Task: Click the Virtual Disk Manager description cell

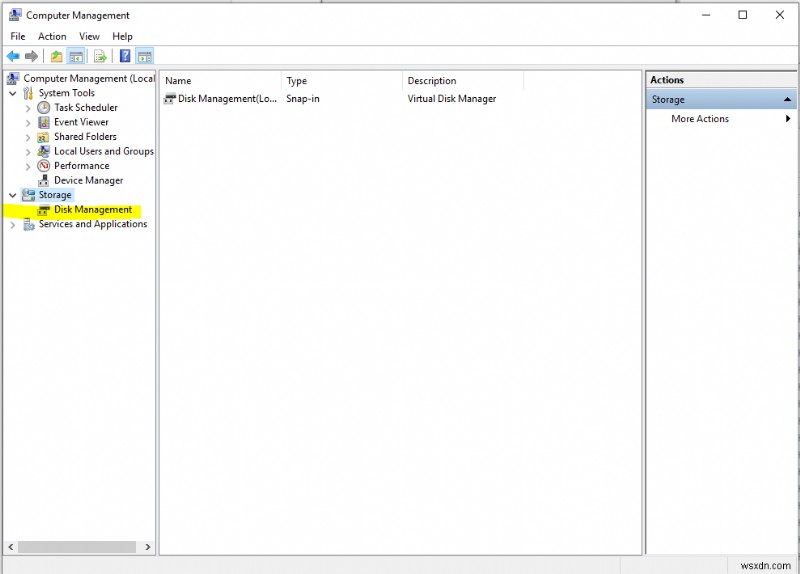Action: (452, 98)
